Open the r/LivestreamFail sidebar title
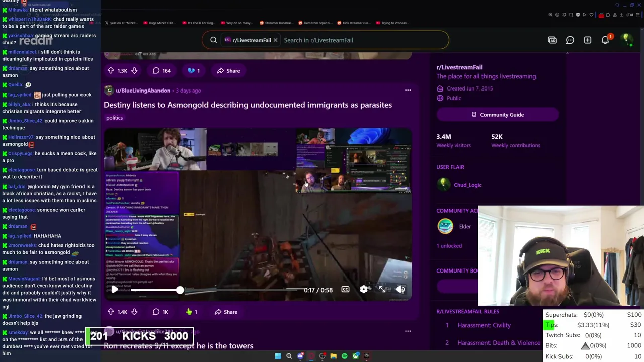Image resolution: width=644 pixels, height=362 pixels. pos(459,67)
